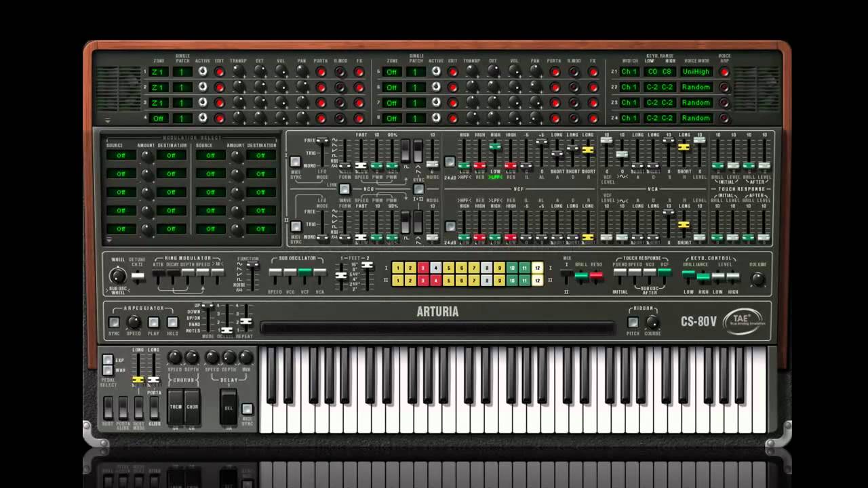This screenshot has height=488, width=868.
Task: Open the UniHigh voice mode selector
Action: coord(696,71)
